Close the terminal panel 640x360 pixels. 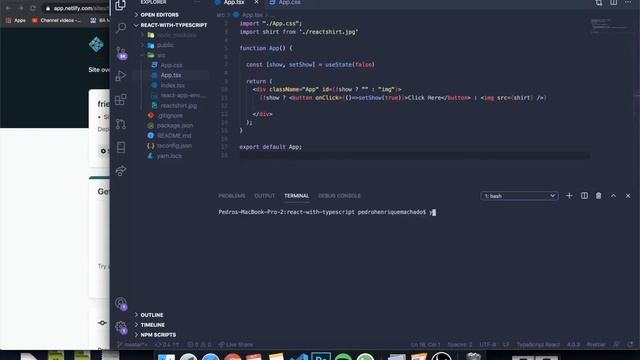point(628,196)
